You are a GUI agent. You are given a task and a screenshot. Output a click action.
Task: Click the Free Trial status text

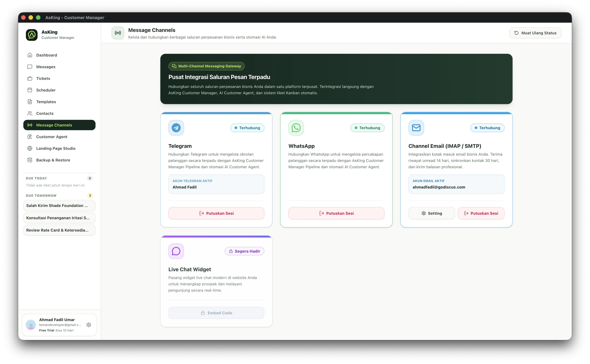(x=46, y=330)
